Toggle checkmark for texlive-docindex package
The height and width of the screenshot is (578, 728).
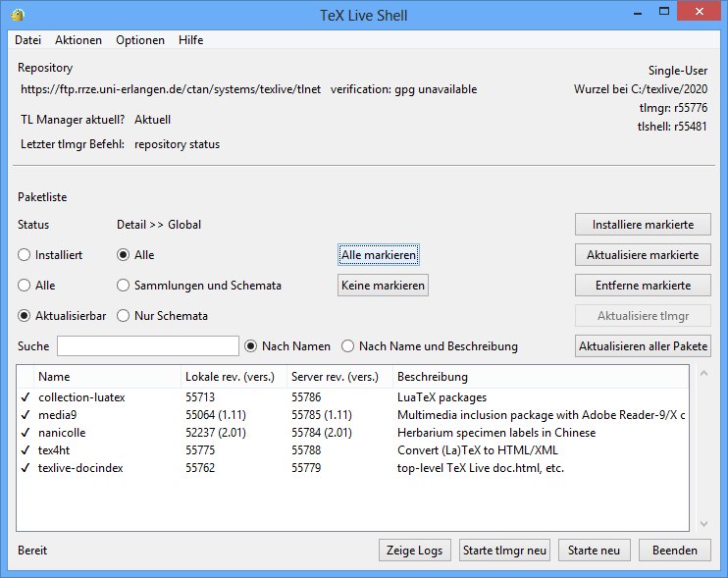tap(26, 468)
